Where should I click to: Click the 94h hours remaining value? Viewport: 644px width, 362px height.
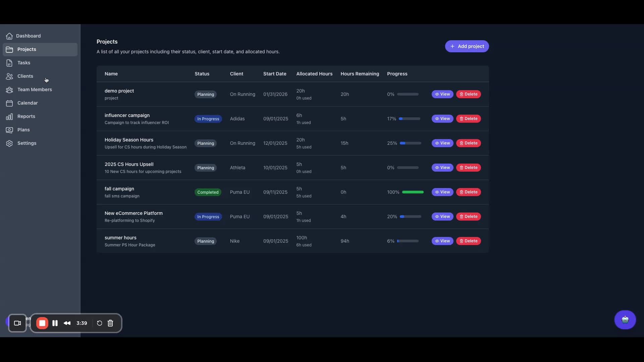tap(345, 241)
